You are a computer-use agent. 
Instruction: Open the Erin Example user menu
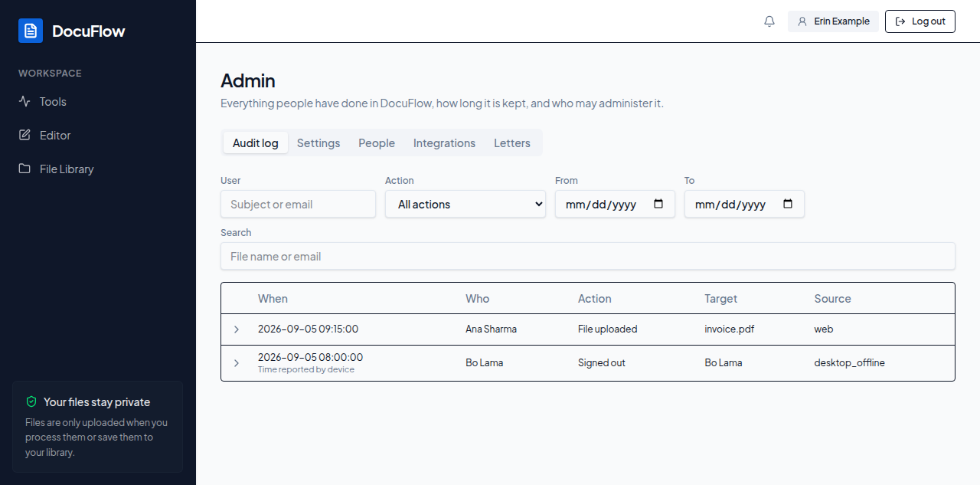point(833,21)
